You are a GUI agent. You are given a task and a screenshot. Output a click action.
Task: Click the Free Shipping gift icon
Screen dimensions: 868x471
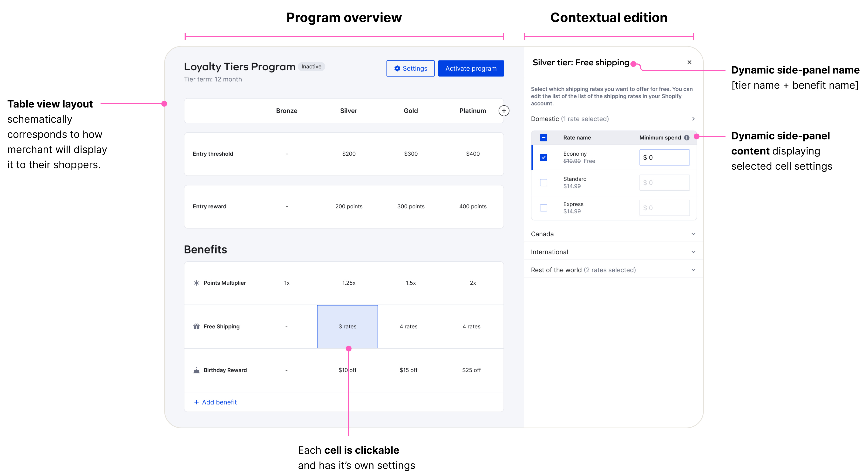197,327
